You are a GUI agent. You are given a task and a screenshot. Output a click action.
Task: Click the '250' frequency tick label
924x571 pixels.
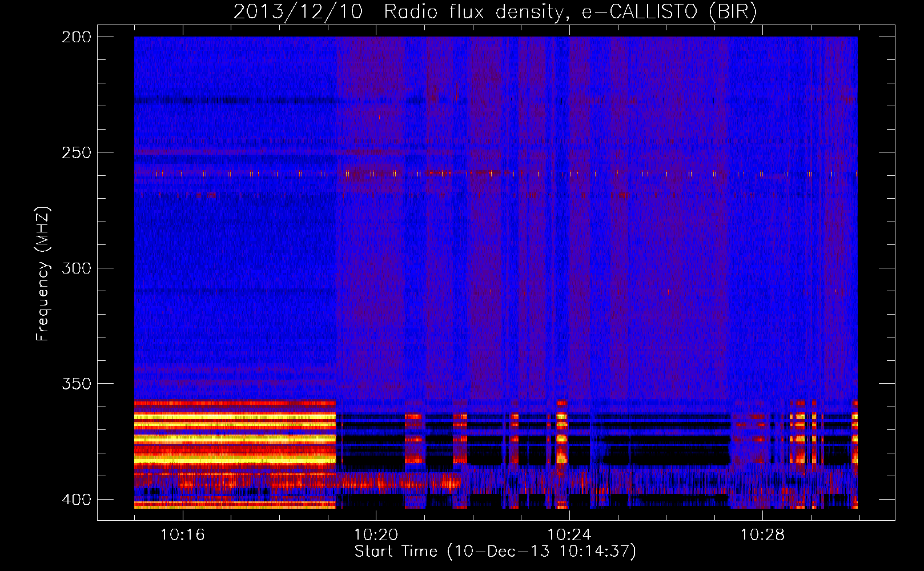pyautogui.click(x=77, y=152)
